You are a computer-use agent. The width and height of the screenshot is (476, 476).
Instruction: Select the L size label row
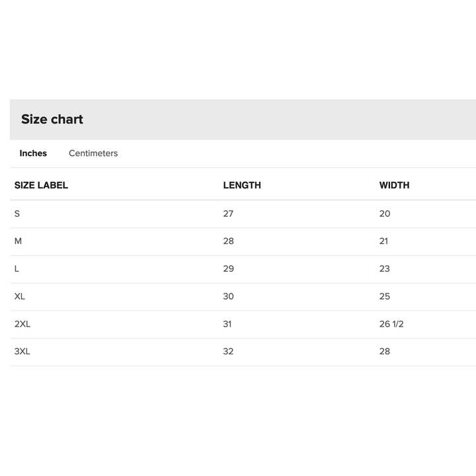pos(17,269)
